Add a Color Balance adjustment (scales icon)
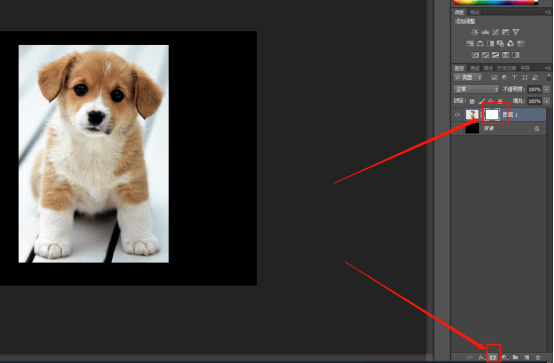554x363 pixels. pos(480,44)
